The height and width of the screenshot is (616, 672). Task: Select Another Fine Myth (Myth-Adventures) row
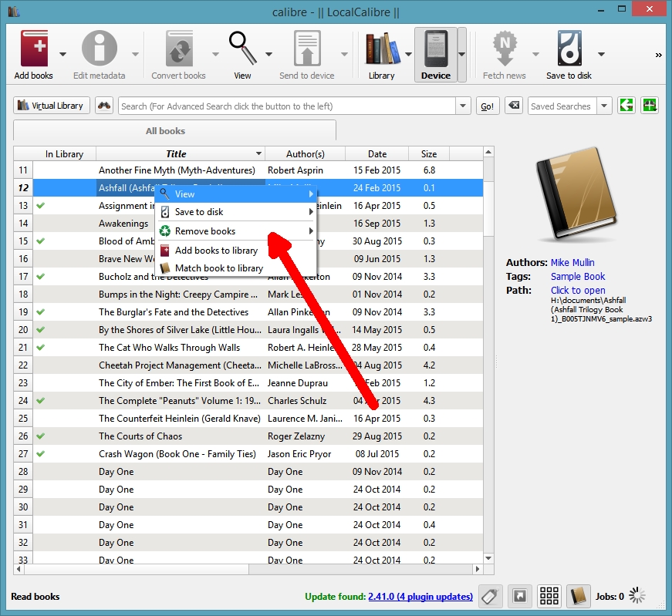pyautogui.click(x=258, y=170)
